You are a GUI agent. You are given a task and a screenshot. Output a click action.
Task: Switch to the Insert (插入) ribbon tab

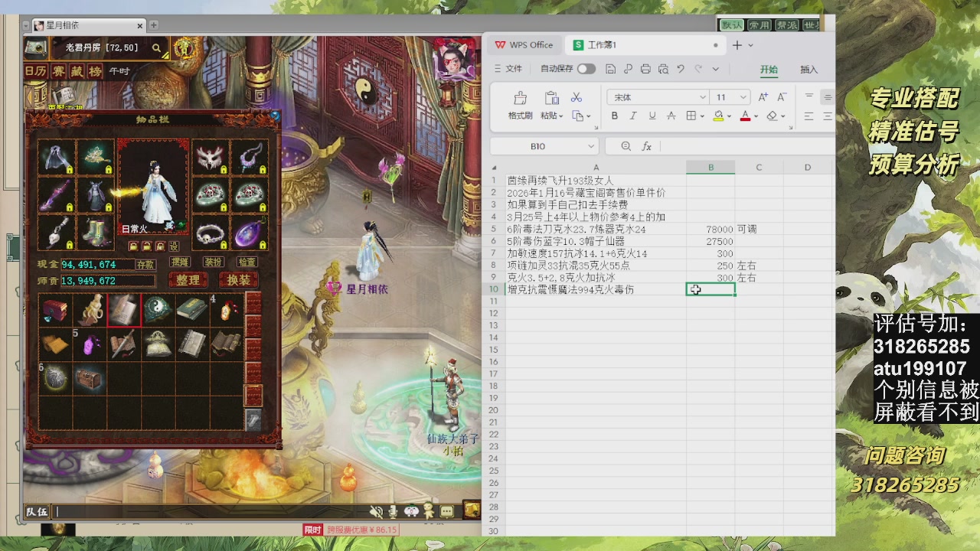click(x=808, y=70)
